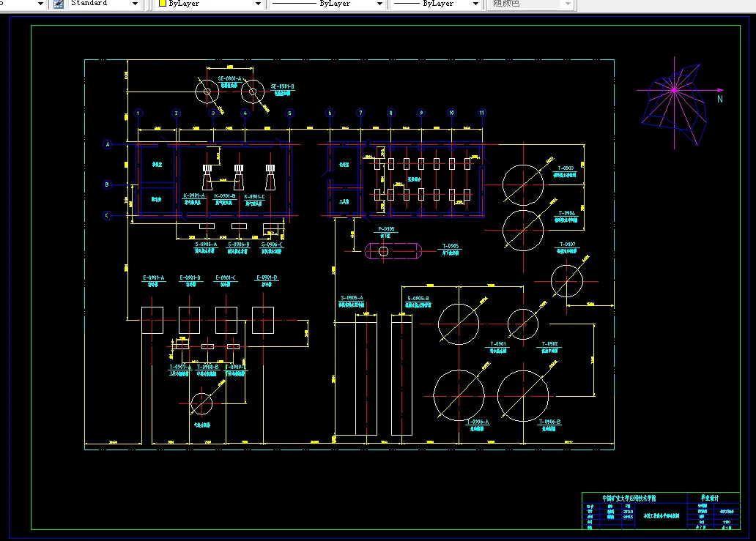Image resolution: width=756 pixels, height=541 pixels.
Task: Expand the lineweight ByLayer dropdown
Action: (475, 4)
